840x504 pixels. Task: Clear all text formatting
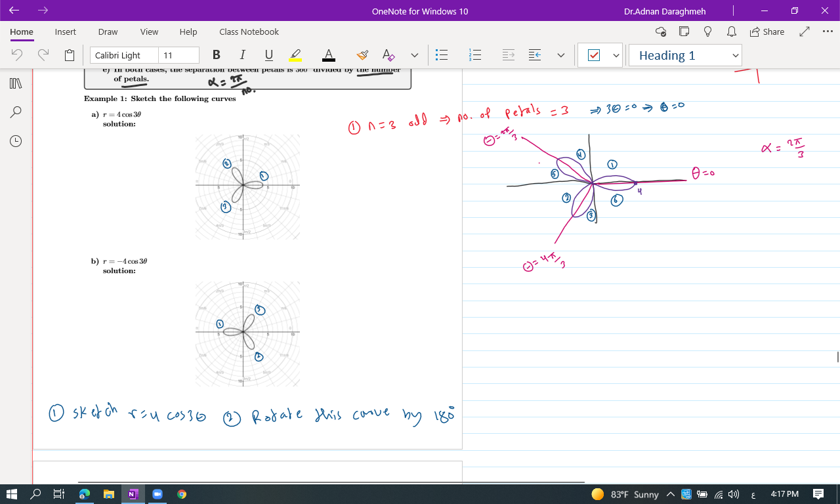[x=388, y=55]
